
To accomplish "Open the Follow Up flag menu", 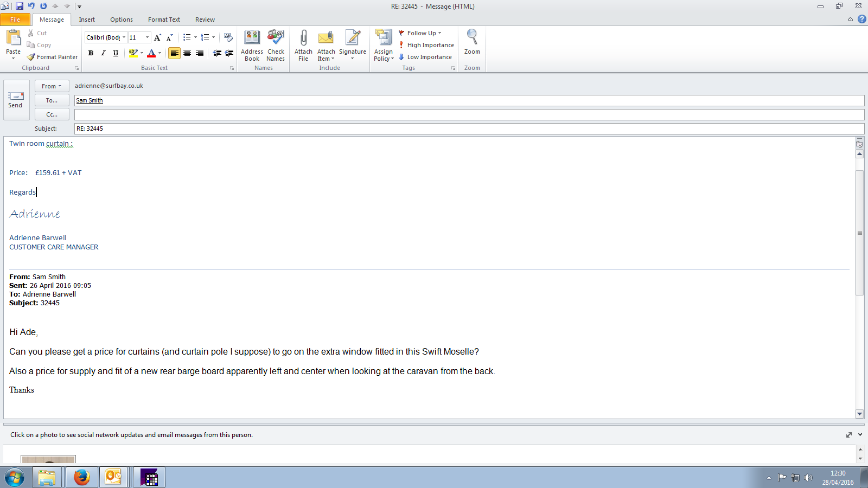I will [420, 33].
